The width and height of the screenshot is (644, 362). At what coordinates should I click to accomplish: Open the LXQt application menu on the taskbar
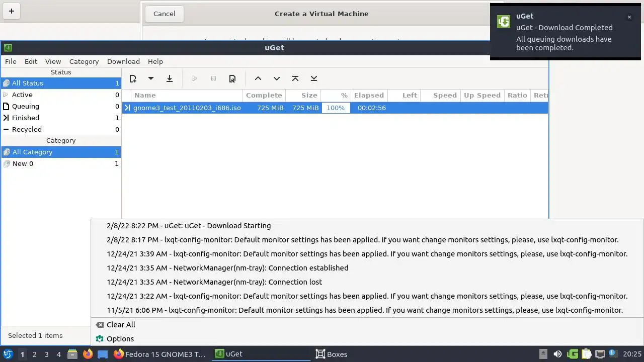(x=8, y=354)
